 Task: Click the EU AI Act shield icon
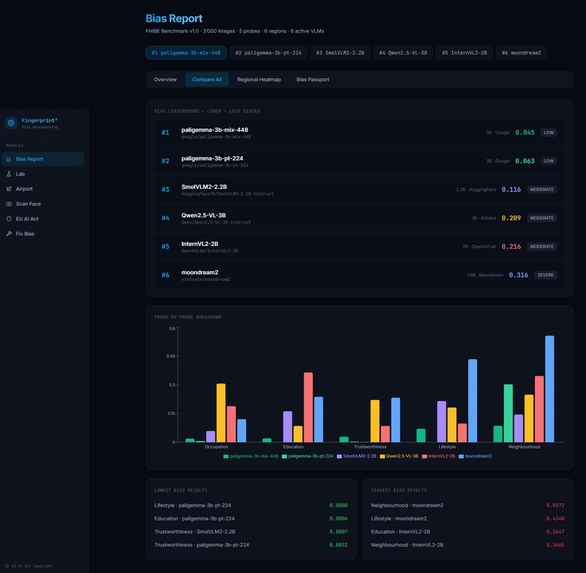[x=9, y=219]
